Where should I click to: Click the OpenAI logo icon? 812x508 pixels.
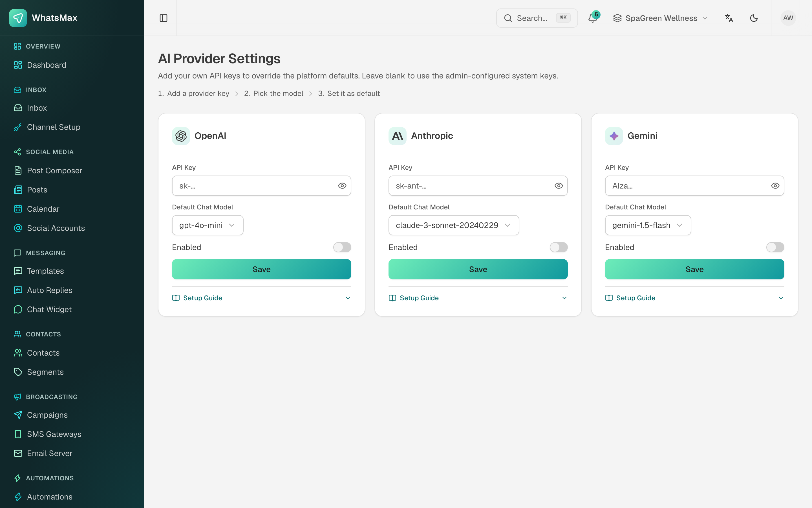tap(181, 136)
